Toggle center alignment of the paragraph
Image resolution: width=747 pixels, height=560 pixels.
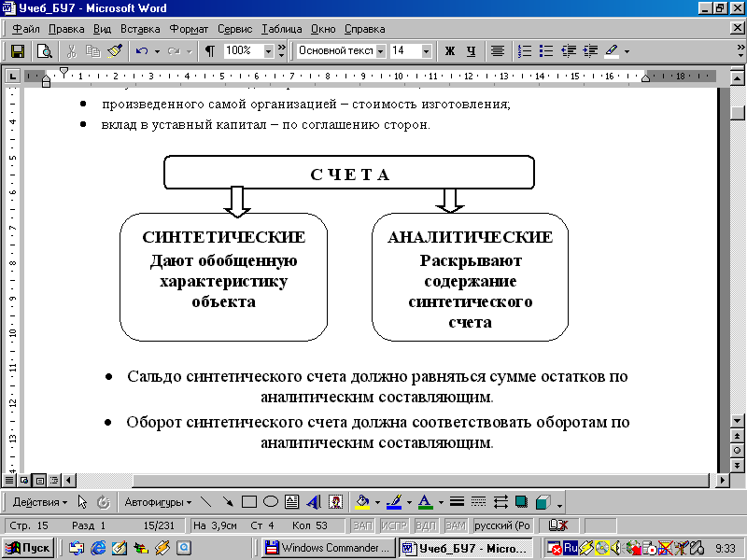point(498,51)
